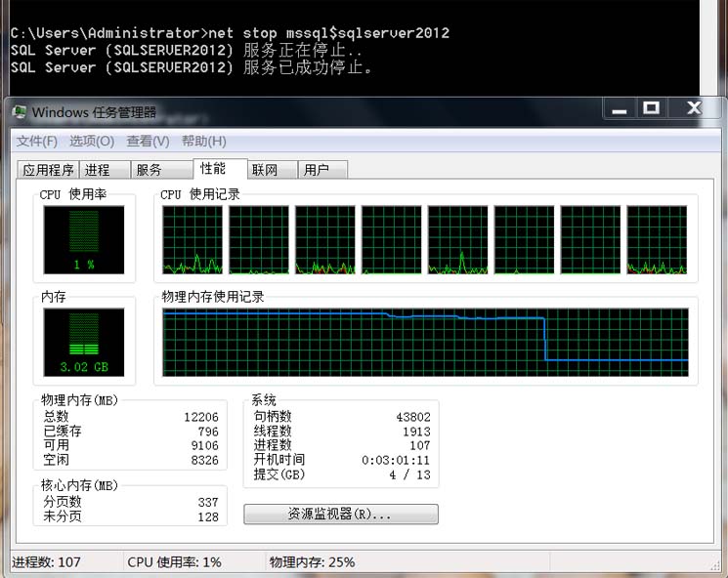
Task: Click the 内存 gauge showing 3.02 GB
Action: coord(84,343)
